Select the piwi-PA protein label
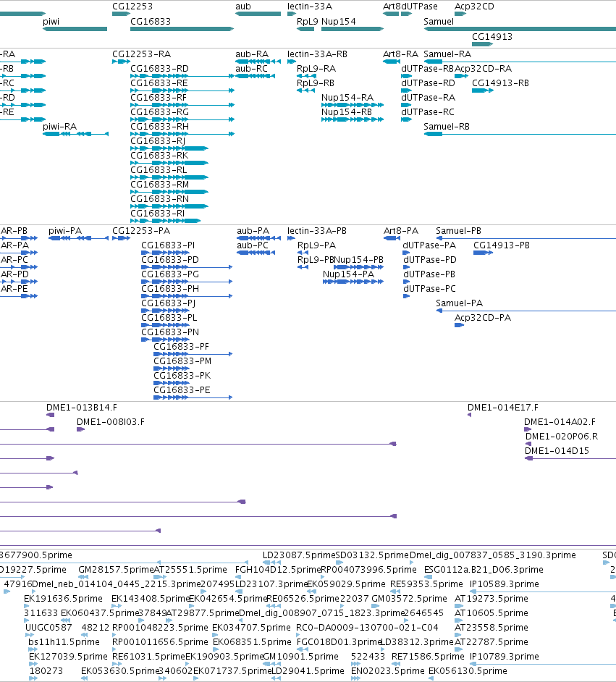 65,230
